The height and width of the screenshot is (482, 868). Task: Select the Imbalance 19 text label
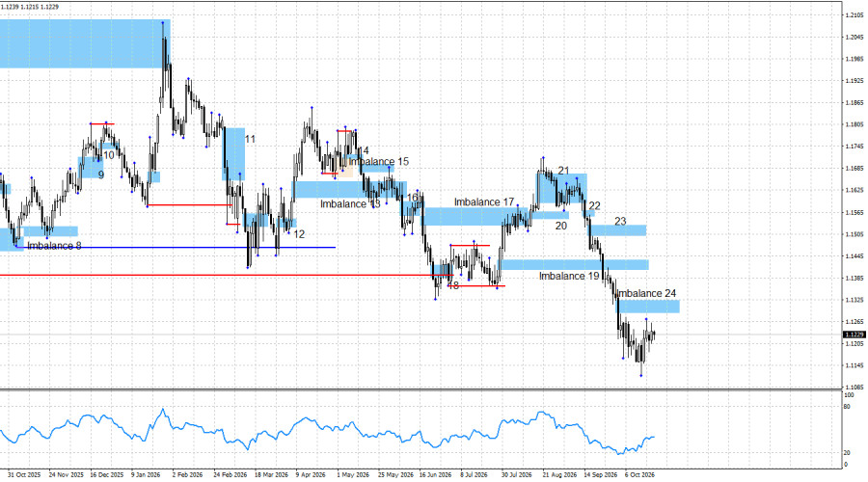pos(569,276)
